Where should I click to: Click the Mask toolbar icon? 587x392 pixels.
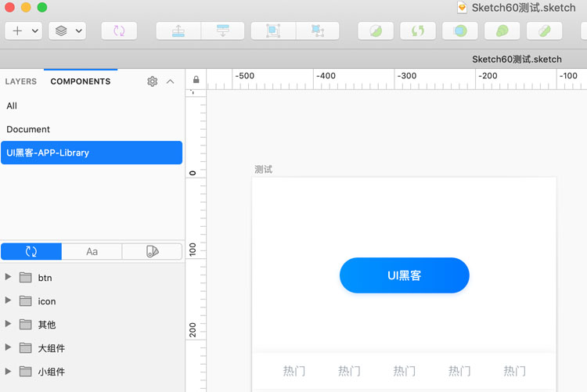click(460, 31)
